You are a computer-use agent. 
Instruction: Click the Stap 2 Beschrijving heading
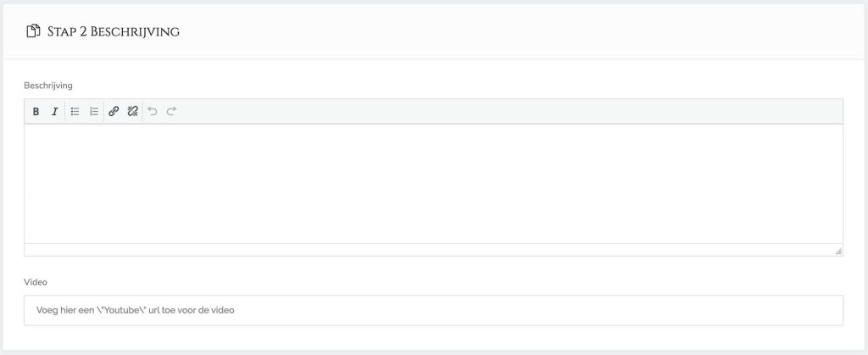point(113,32)
